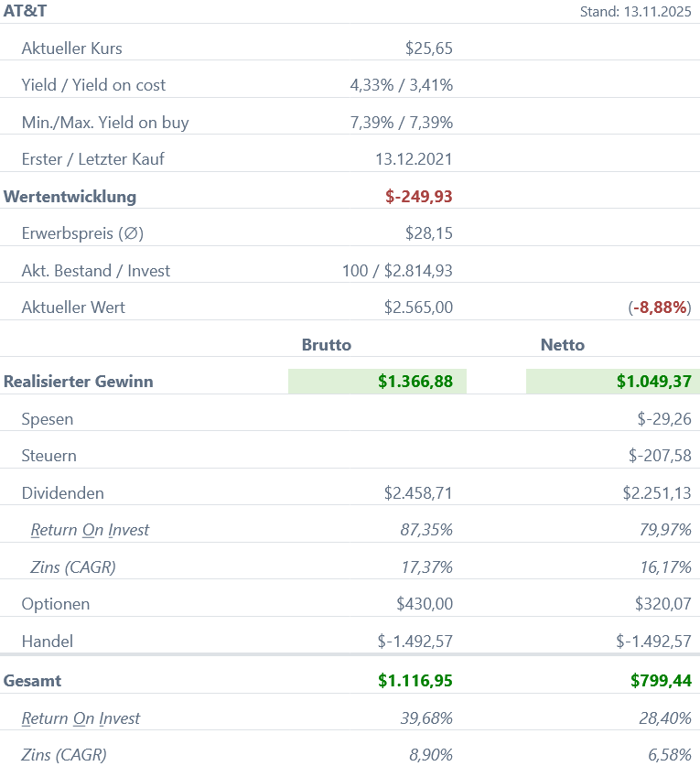Click the AT&T title heading
Screen dimensions: 700x766
(x=26, y=11)
